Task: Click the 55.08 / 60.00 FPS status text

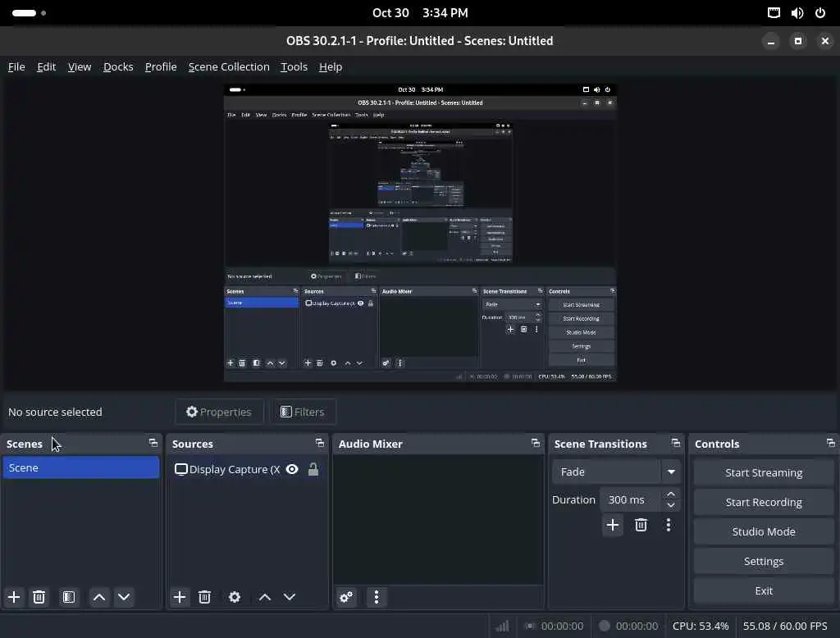Action: [x=785, y=626]
